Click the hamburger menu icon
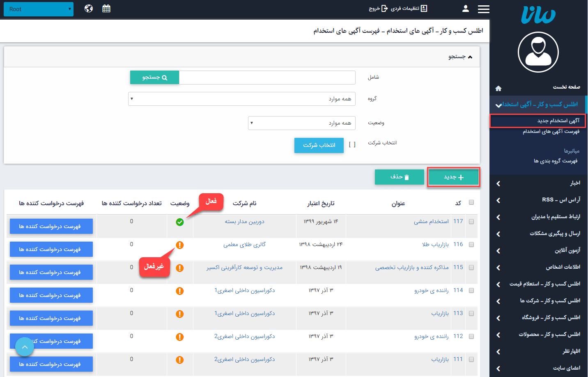Image resolution: width=588 pixels, height=377 pixels. (483, 9)
